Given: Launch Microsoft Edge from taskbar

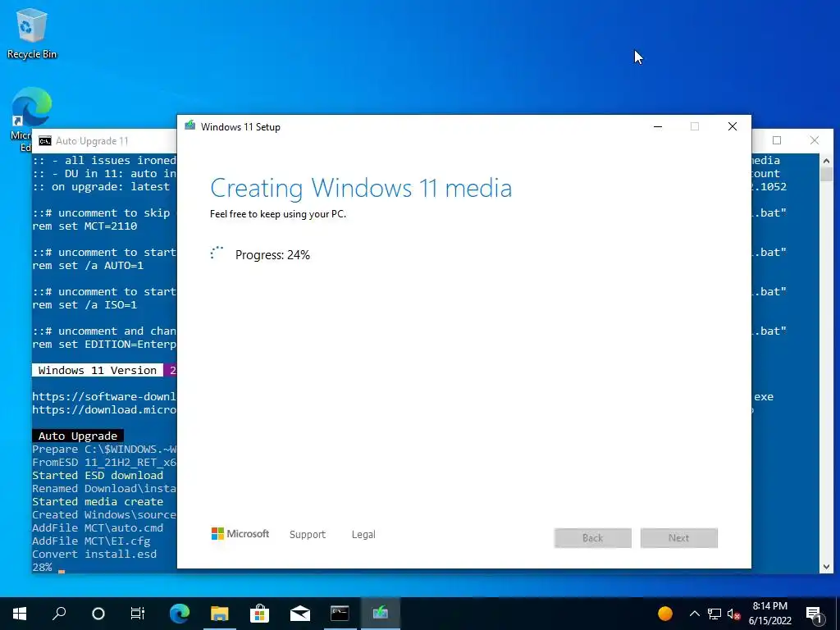Looking at the screenshot, I should coord(180,614).
